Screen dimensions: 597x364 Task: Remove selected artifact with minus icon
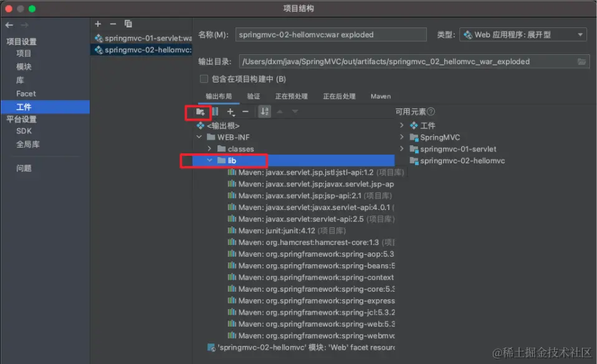click(113, 24)
